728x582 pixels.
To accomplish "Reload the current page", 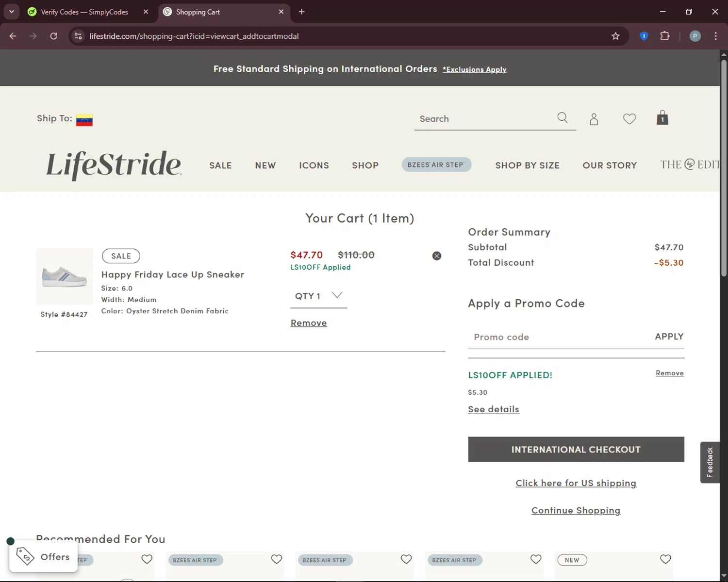I will click(54, 36).
